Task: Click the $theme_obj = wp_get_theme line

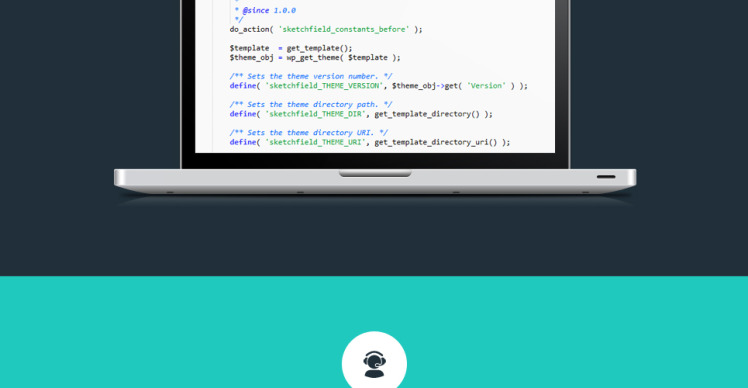Action: coord(315,57)
